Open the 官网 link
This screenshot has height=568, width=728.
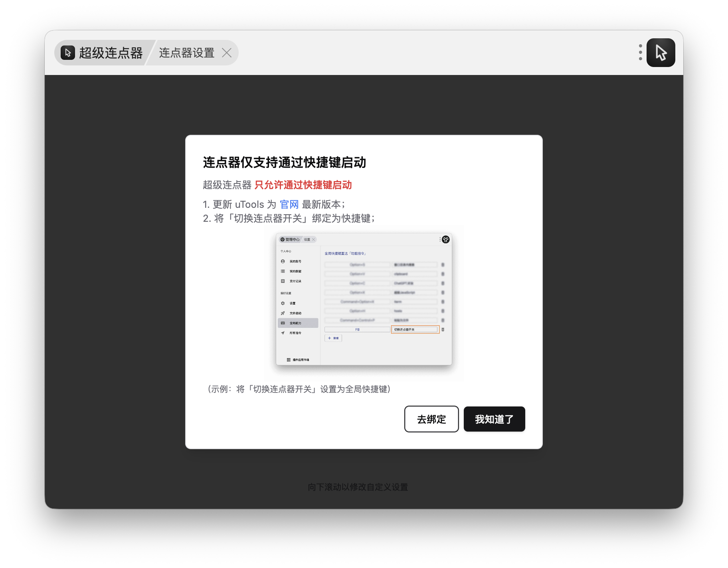(289, 204)
